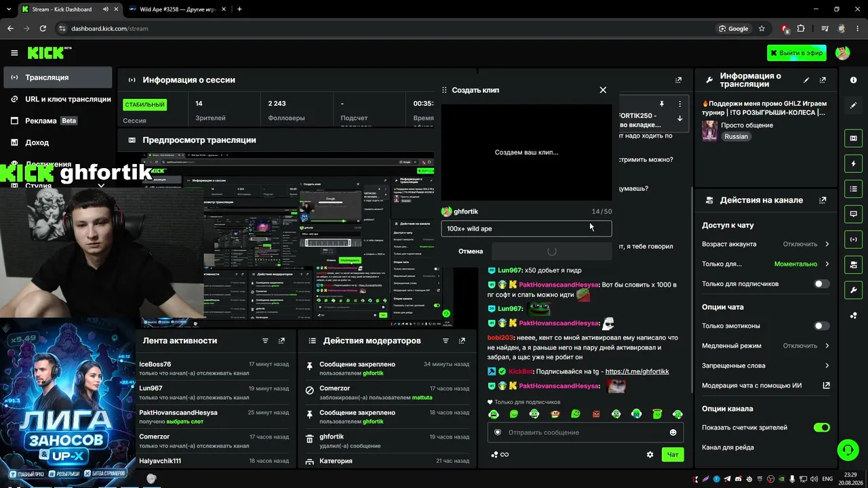Click the ENG language indicator in taskbar
This screenshot has width=868, height=488.
pos(827,479)
